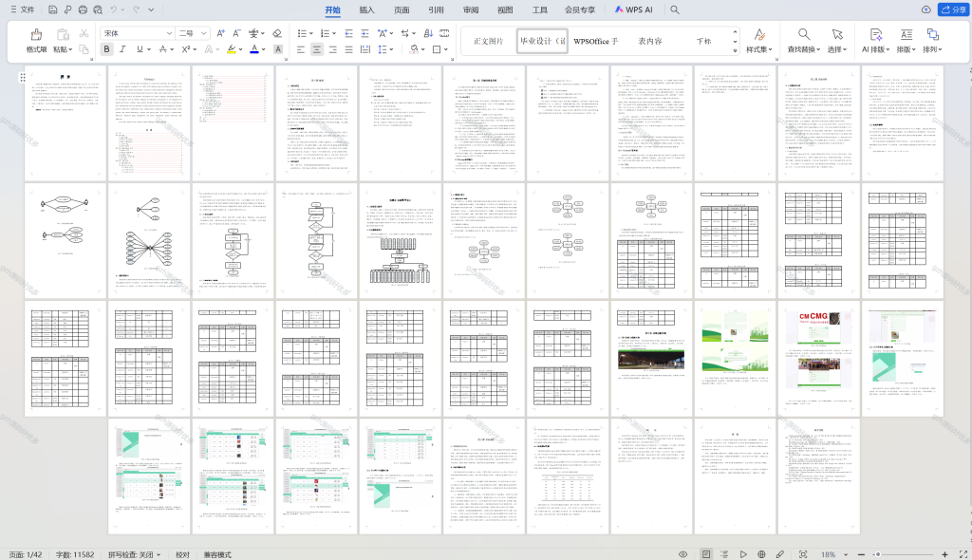
Task: Open 样式集 style set button
Action: click(758, 40)
